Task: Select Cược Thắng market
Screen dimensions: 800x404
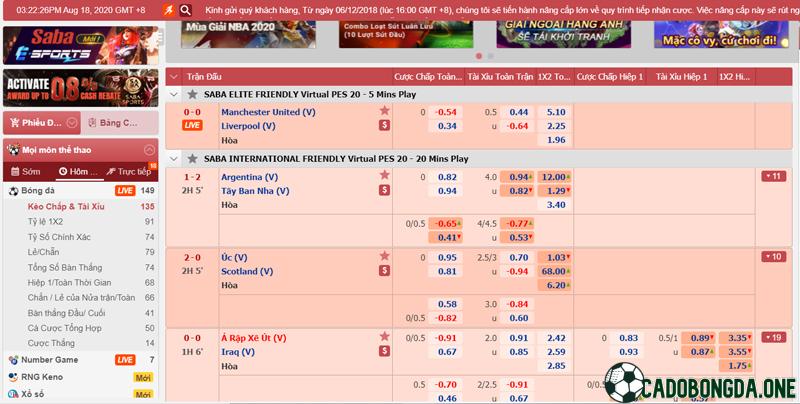Action: pyautogui.click(x=51, y=343)
